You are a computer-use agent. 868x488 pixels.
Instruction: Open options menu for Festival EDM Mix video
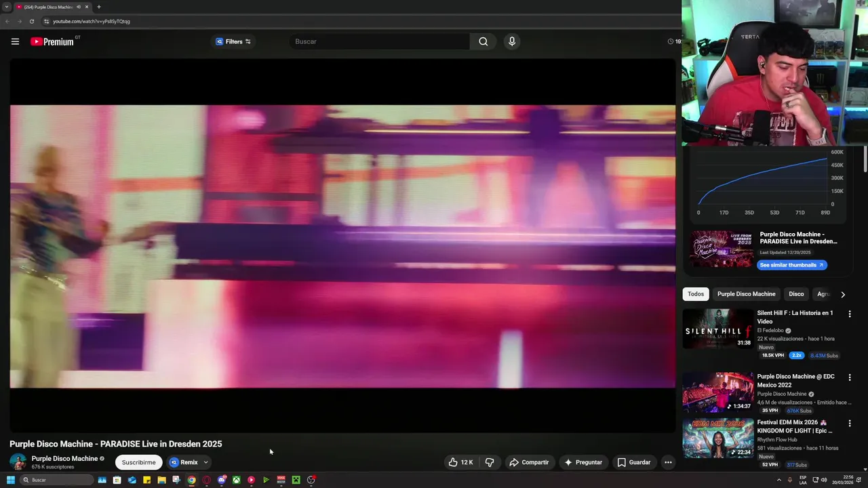click(x=850, y=423)
